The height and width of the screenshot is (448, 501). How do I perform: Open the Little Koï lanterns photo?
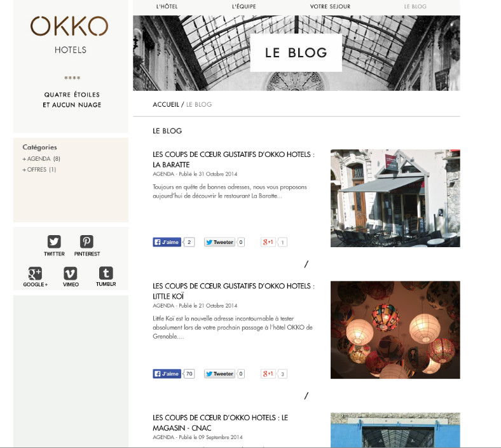395,330
